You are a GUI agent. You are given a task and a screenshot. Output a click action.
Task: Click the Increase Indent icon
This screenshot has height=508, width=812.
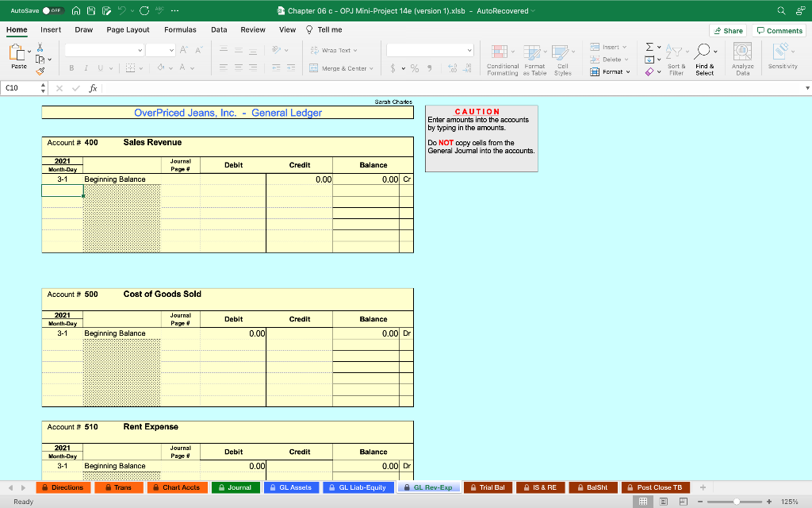291,68
